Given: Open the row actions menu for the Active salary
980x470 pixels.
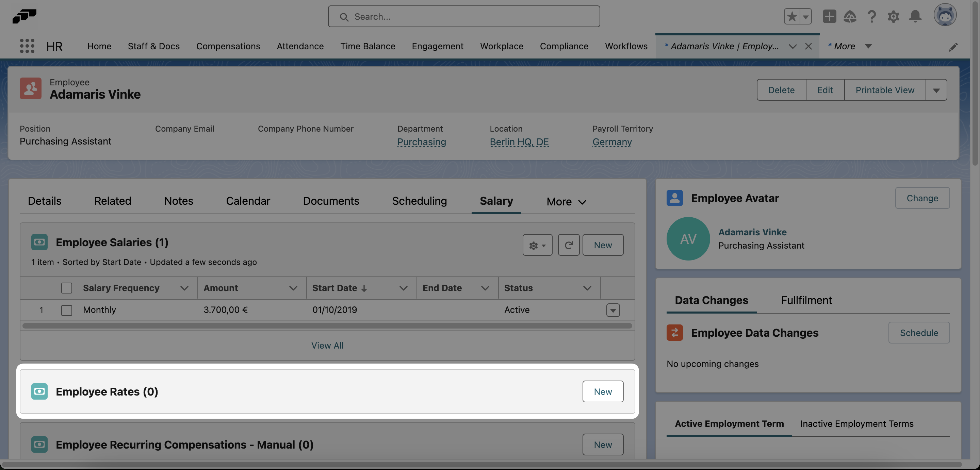Looking at the screenshot, I should coord(612,309).
